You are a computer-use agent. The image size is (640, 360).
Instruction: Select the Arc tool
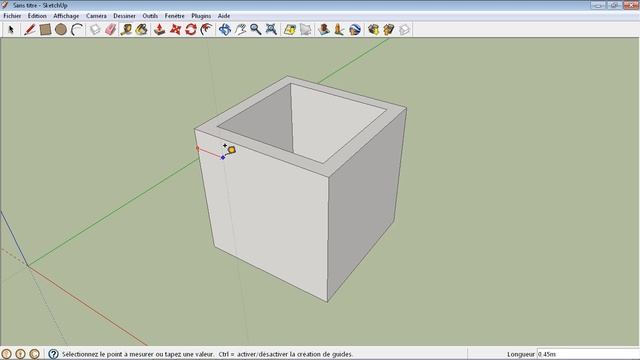(77, 29)
